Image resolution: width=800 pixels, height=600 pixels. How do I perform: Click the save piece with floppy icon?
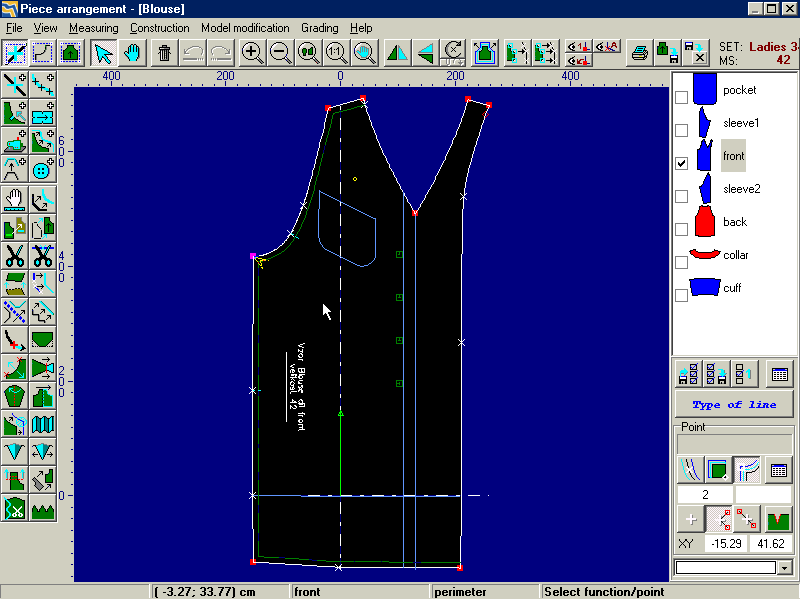click(667, 53)
